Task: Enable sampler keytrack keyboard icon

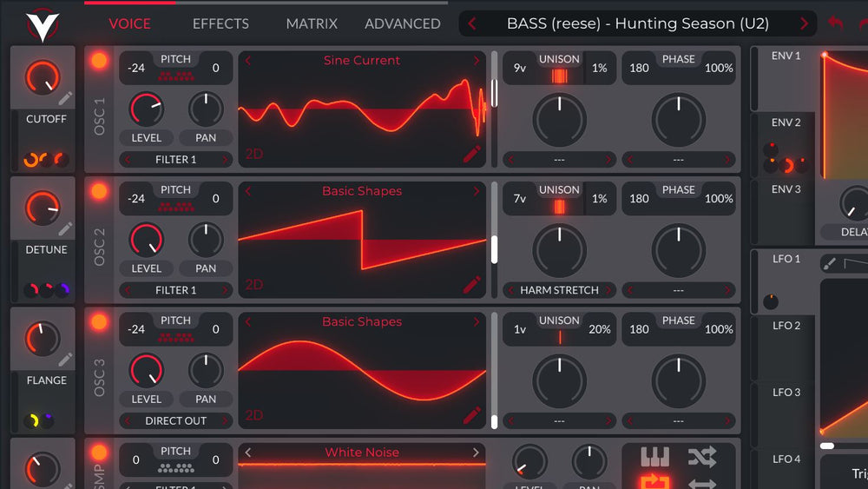Action: pyautogui.click(x=654, y=457)
